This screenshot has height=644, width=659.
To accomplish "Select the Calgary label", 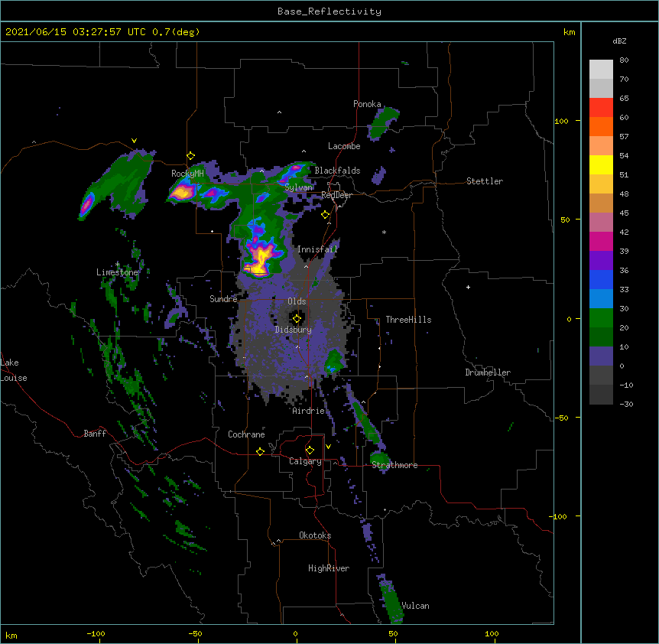I will (x=305, y=461).
